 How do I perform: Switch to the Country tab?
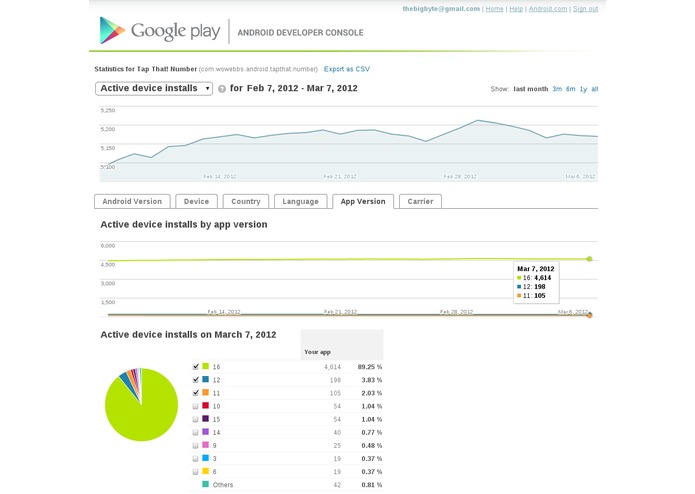coord(246,201)
